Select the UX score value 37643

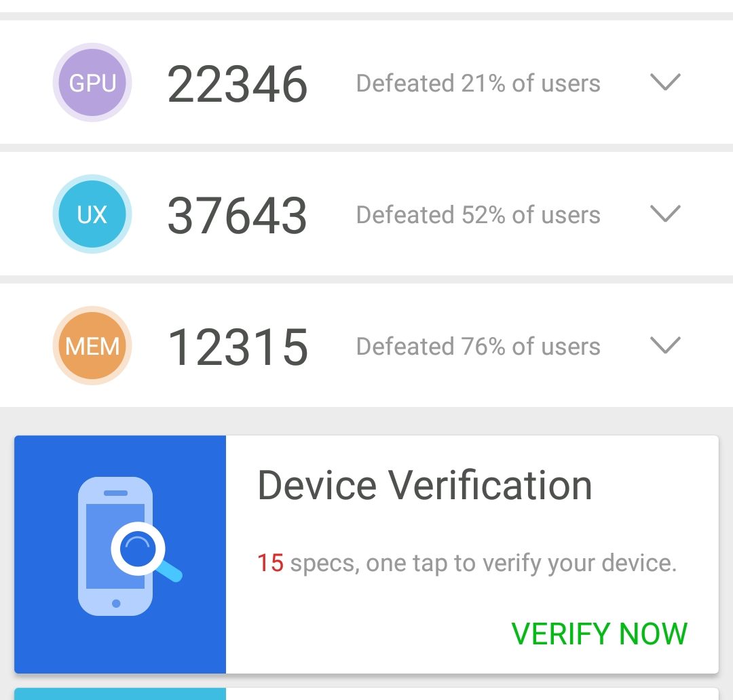coord(238,216)
